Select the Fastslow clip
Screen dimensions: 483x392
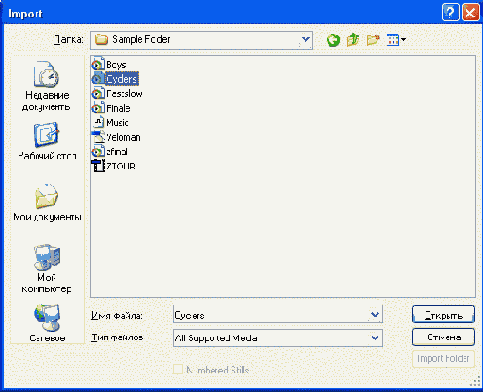[x=117, y=93]
